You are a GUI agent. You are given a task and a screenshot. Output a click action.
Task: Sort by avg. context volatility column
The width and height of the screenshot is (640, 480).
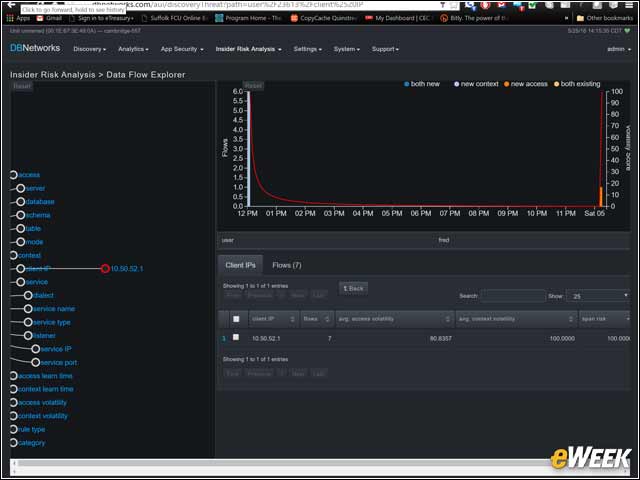(x=516, y=319)
